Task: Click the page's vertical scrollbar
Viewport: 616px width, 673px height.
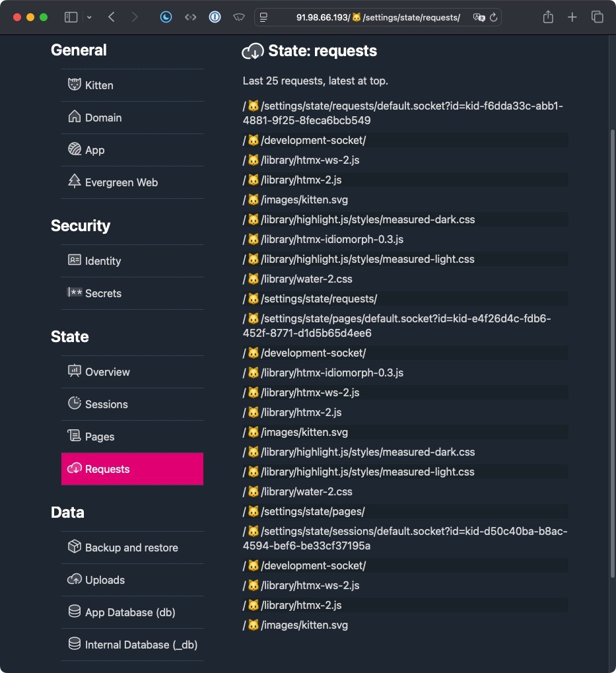Action: click(x=612, y=330)
